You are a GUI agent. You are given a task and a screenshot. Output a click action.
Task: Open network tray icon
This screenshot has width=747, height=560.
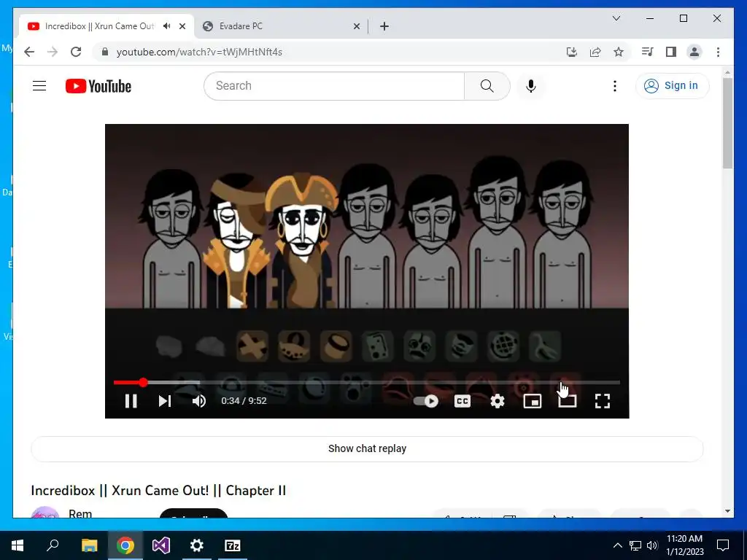point(635,545)
